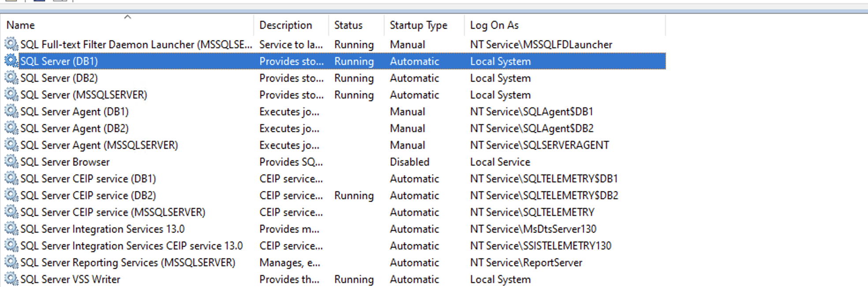Select the SQL Server VSS Writer service

point(70,279)
